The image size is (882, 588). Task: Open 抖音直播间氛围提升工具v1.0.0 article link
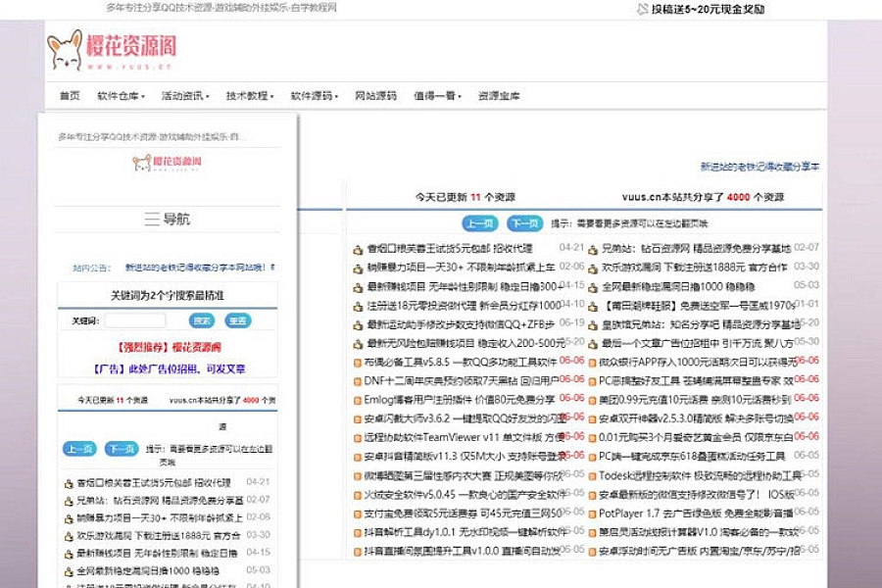tap(463, 552)
